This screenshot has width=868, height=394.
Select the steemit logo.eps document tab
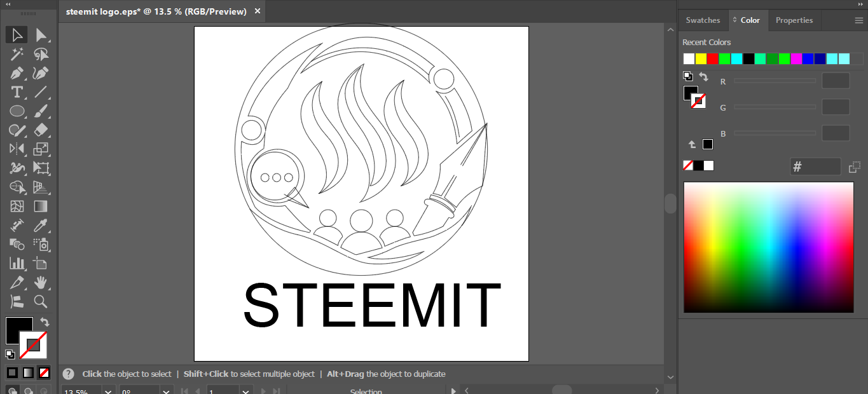tap(156, 11)
